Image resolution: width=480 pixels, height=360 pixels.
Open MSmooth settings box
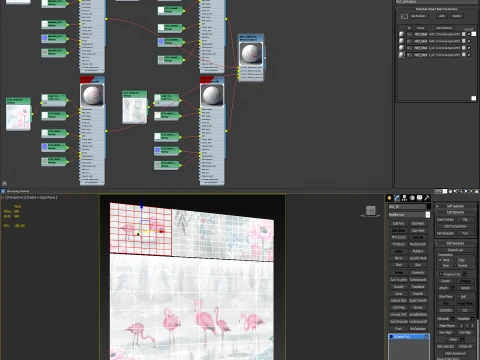tap(453, 319)
